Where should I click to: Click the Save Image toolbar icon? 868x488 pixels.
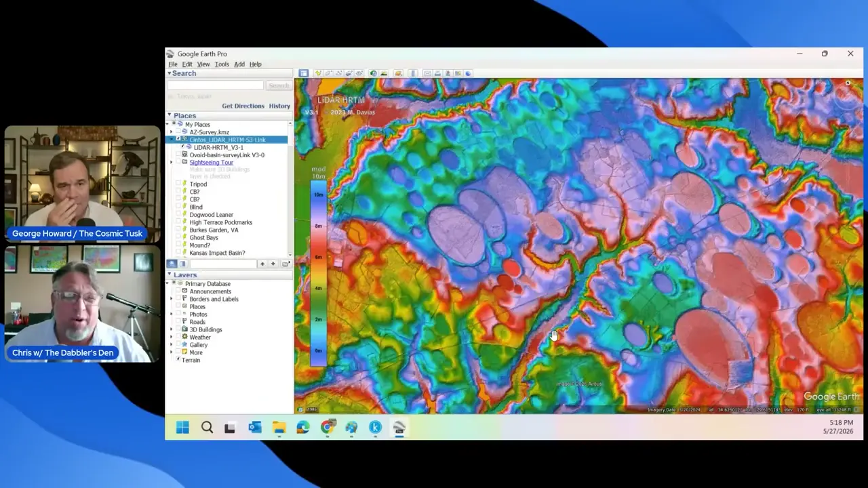pos(448,73)
